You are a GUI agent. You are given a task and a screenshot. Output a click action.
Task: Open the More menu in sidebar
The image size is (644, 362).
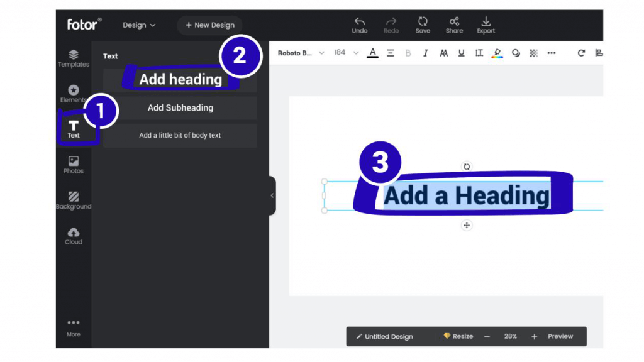[x=74, y=328]
